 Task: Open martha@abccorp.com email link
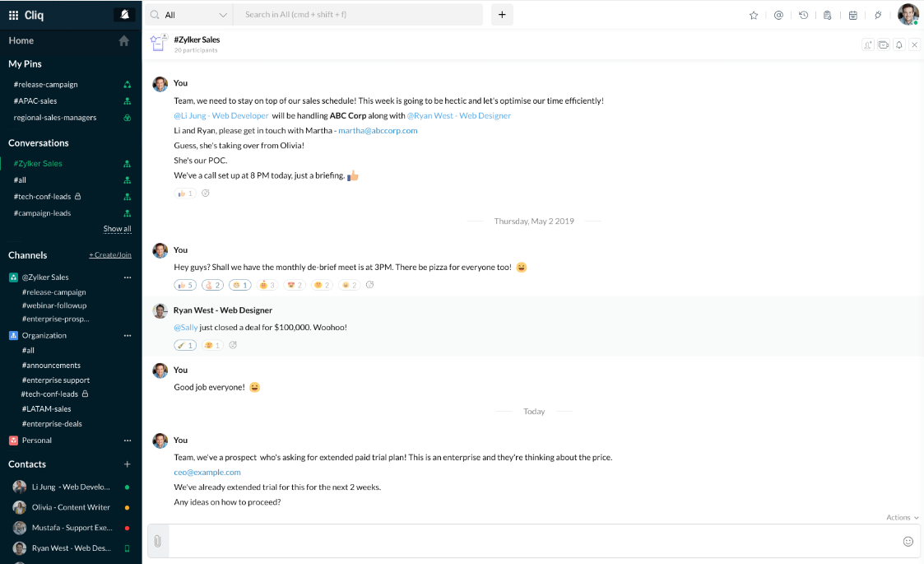[x=378, y=131]
